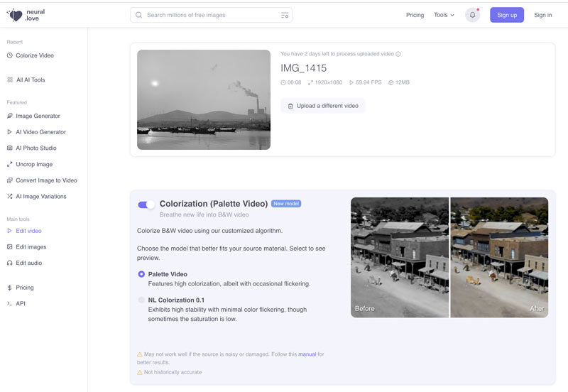Click the search filter options icon

pyautogui.click(x=285, y=15)
